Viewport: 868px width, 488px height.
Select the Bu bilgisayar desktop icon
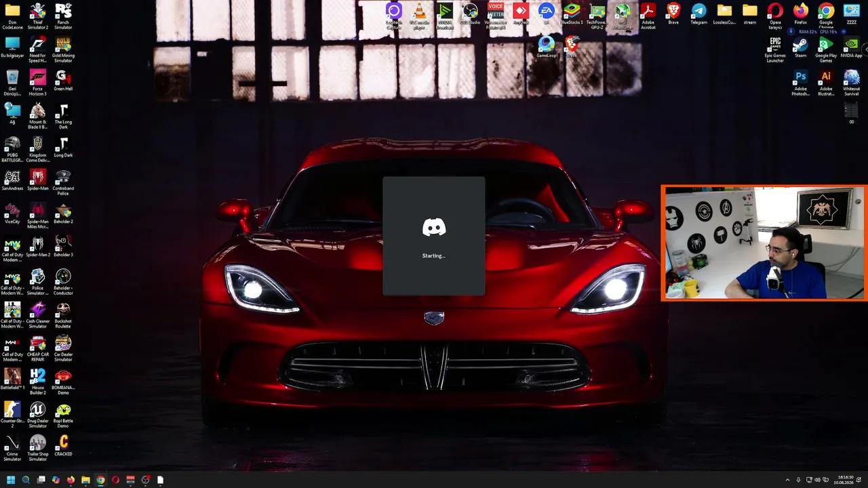[12, 47]
